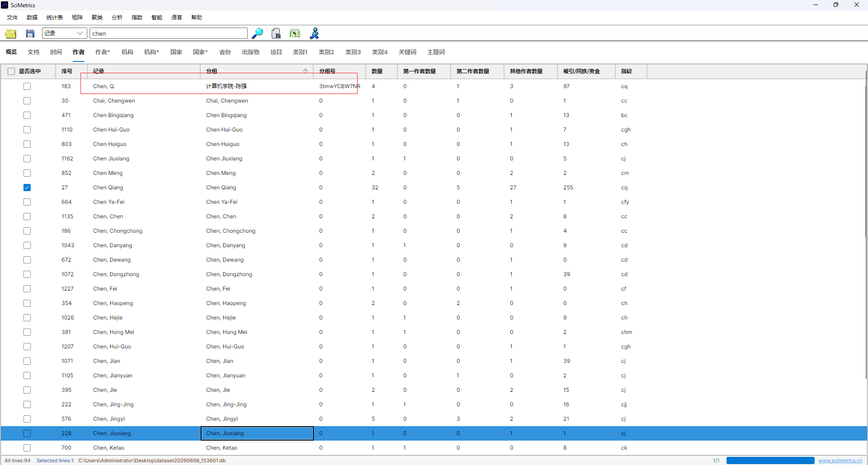Switch to the 主题词 tab
This screenshot has width=868, height=465.
pyautogui.click(x=436, y=52)
